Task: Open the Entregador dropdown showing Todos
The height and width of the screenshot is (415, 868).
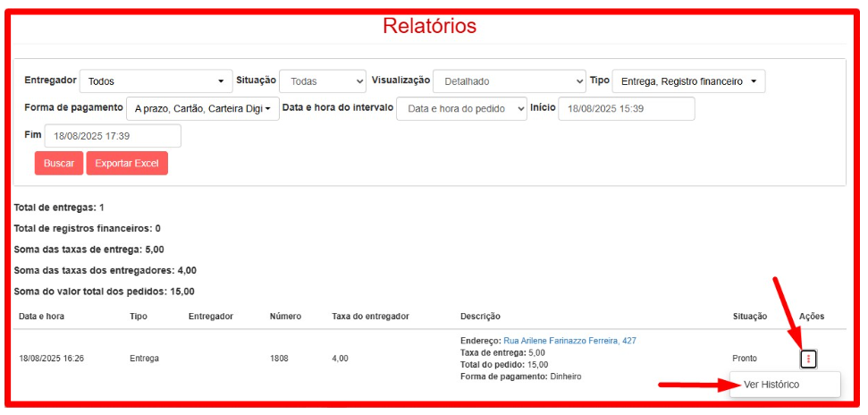Action: pos(156,81)
